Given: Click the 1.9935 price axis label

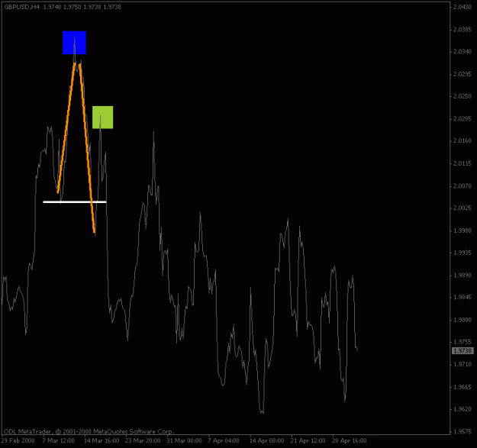Looking at the screenshot, I should click(462, 253).
